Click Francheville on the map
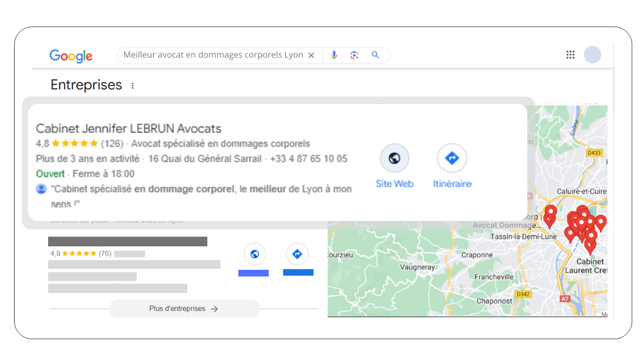Screen dimensions: 644x362 (x=494, y=277)
